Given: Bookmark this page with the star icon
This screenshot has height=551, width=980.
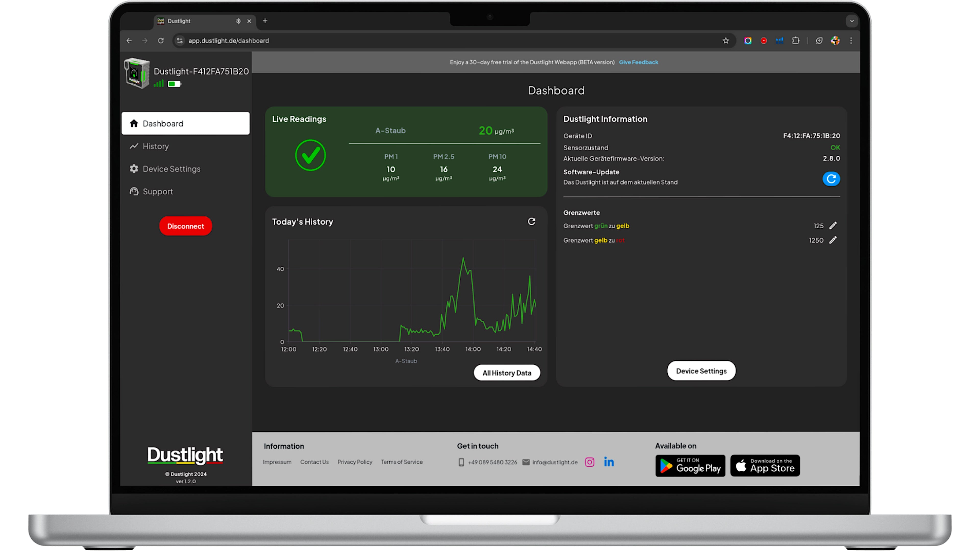Looking at the screenshot, I should (x=726, y=40).
